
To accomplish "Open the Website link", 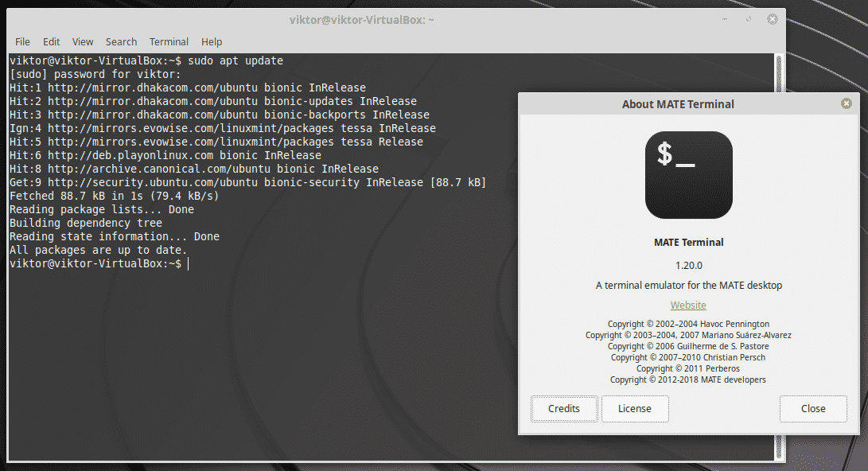I will [688, 305].
